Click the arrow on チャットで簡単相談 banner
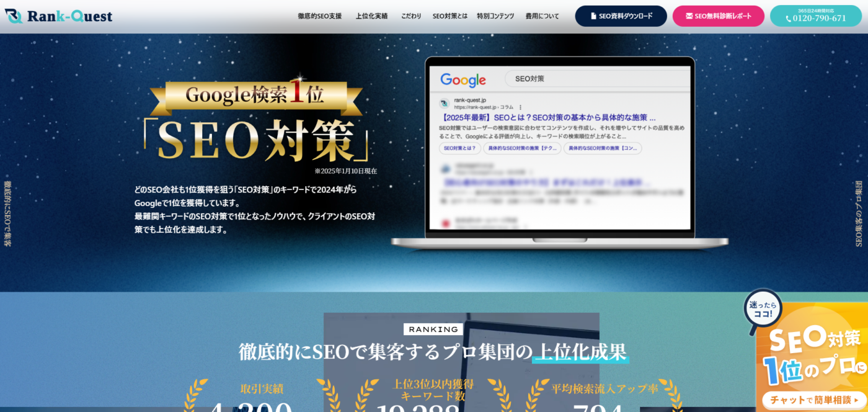 click(856, 399)
